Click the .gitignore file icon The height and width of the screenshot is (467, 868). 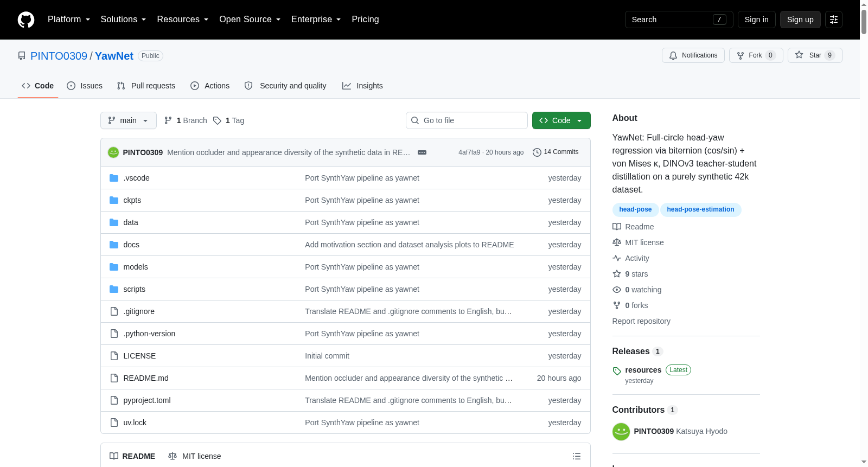click(x=114, y=311)
